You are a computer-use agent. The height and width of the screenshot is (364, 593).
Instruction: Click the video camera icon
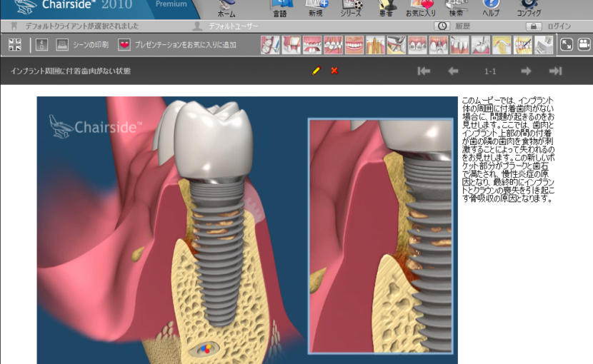click(584, 44)
